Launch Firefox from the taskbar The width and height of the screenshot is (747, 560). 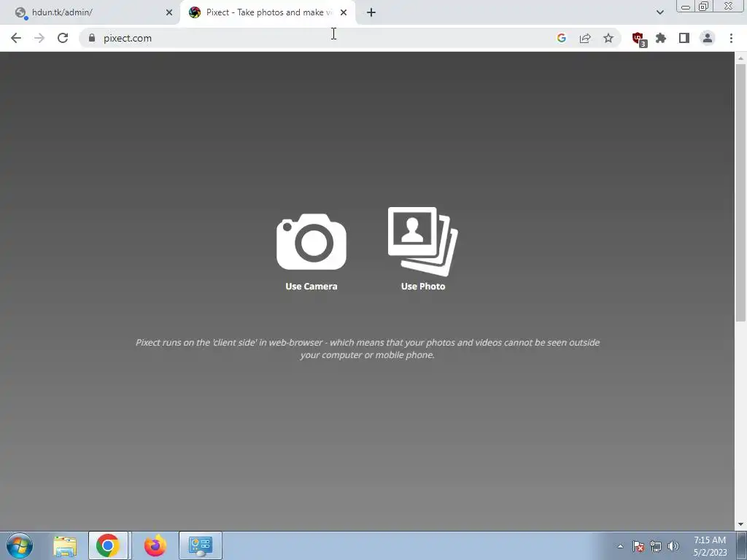(x=155, y=545)
